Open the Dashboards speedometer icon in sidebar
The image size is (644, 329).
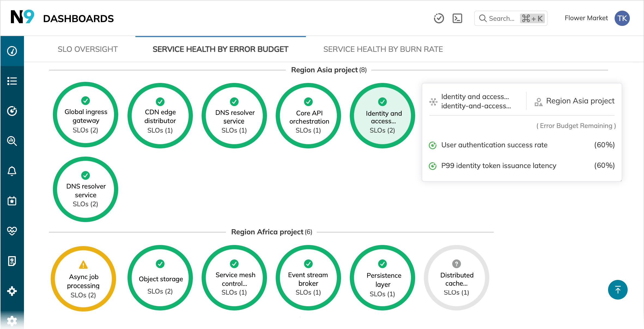click(x=12, y=51)
